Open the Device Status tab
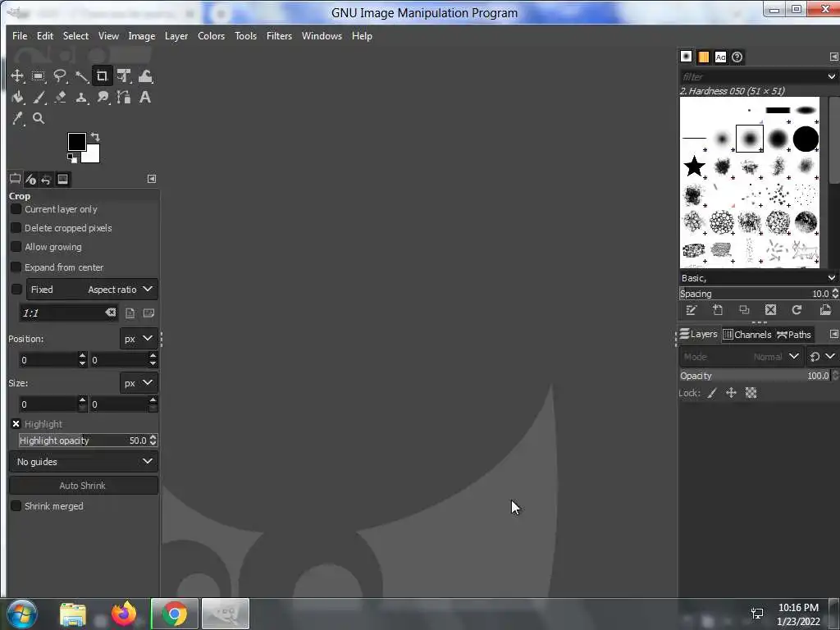This screenshot has width=840, height=630. point(30,179)
